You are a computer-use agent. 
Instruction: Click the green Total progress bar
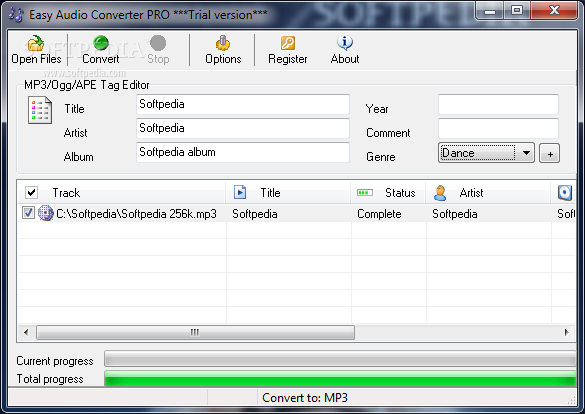tap(340, 378)
